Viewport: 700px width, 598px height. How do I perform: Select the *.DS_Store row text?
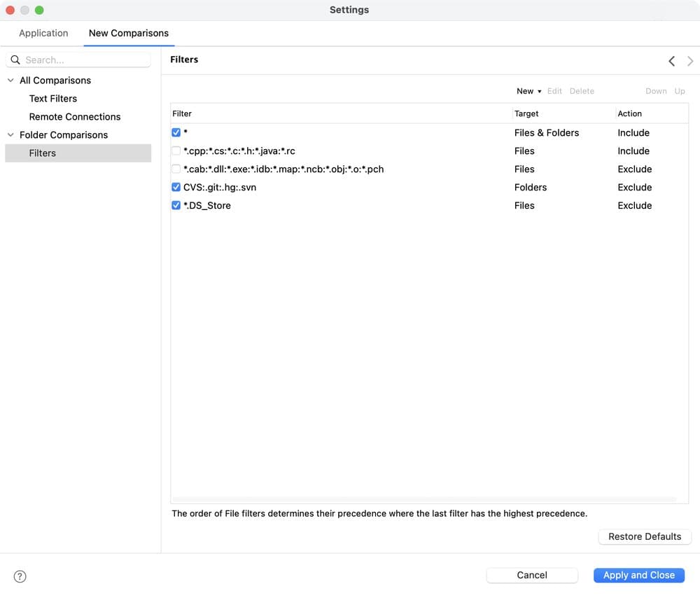207,206
